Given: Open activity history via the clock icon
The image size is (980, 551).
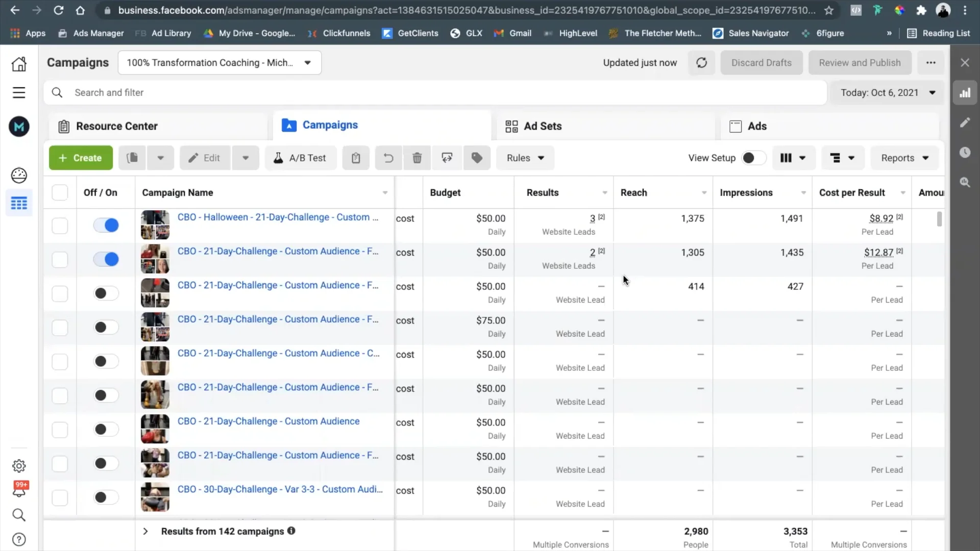Looking at the screenshot, I should (x=965, y=152).
